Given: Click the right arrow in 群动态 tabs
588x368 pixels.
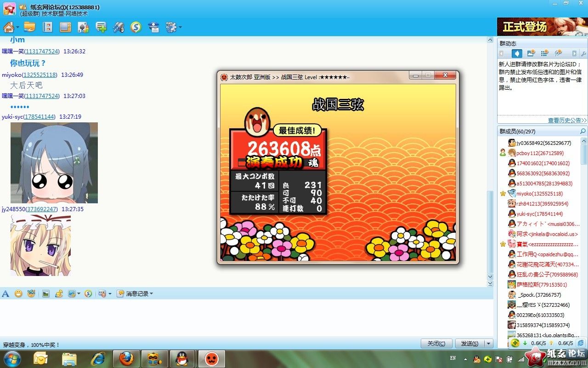Looking at the screenshot, I should (574, 53).
